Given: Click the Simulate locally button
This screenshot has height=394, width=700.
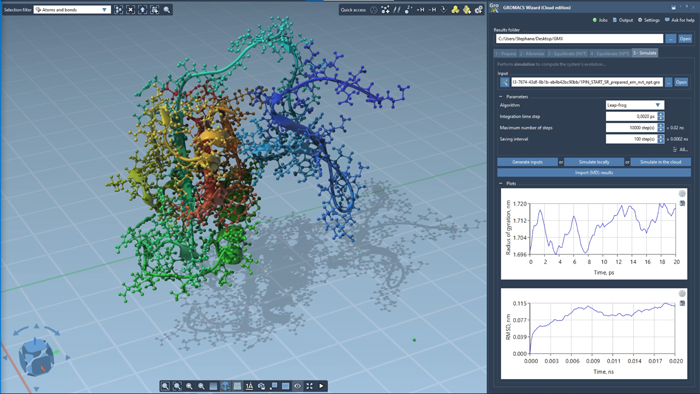Looking at the screenshot, I should click(594, 162).
